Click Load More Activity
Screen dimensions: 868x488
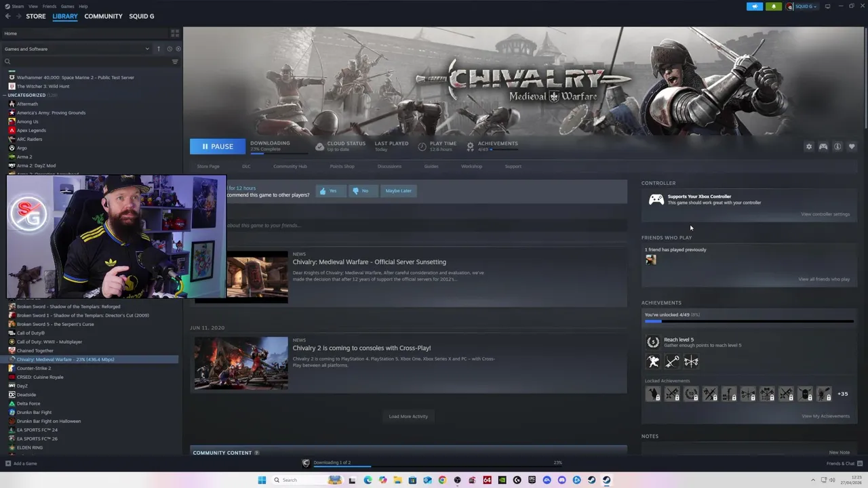click(408, 416)
